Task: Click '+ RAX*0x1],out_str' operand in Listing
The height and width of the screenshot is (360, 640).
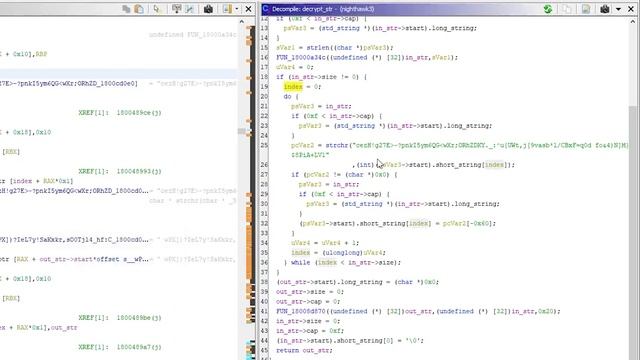Action: (43, 327)
